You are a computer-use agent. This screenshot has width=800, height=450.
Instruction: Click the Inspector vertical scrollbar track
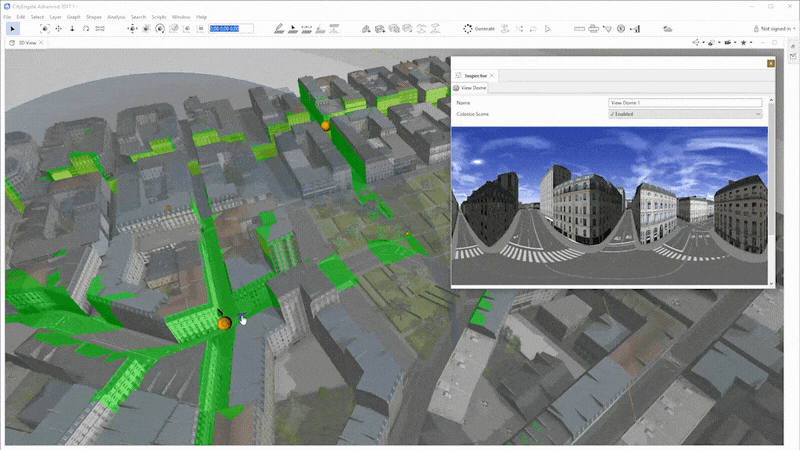tap(771, 191)
